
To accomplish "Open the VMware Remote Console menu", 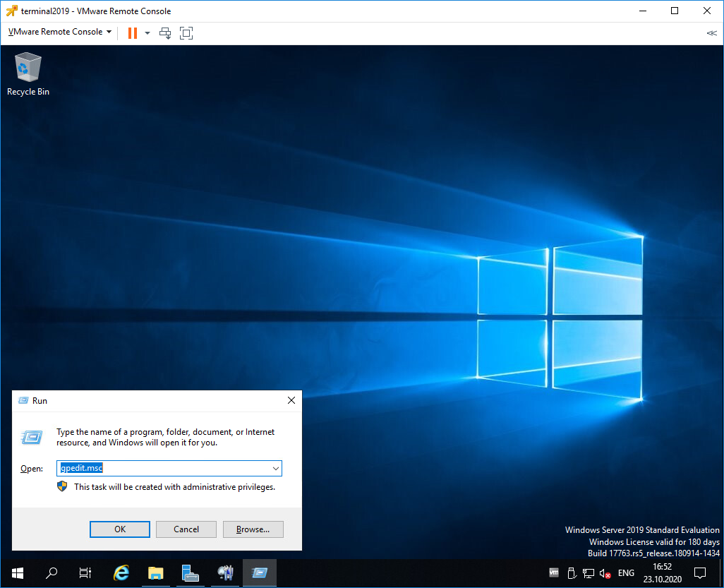I will (59, 32).
